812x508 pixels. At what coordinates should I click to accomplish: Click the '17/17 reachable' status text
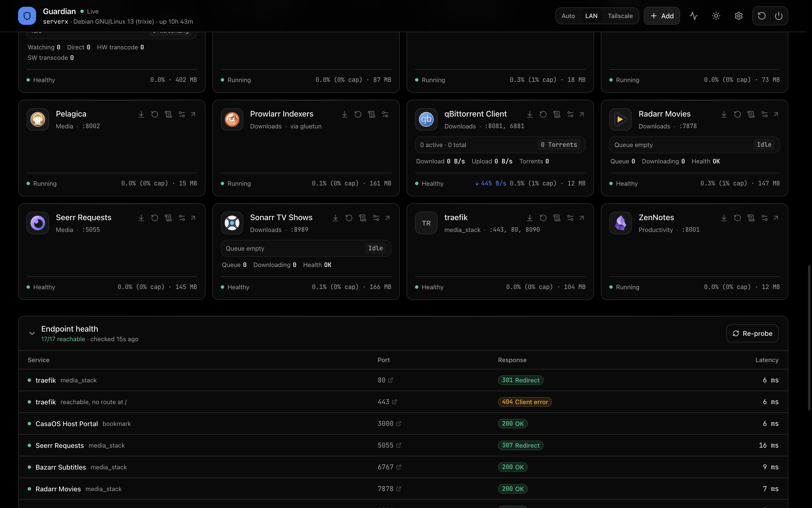click(63, 339)
